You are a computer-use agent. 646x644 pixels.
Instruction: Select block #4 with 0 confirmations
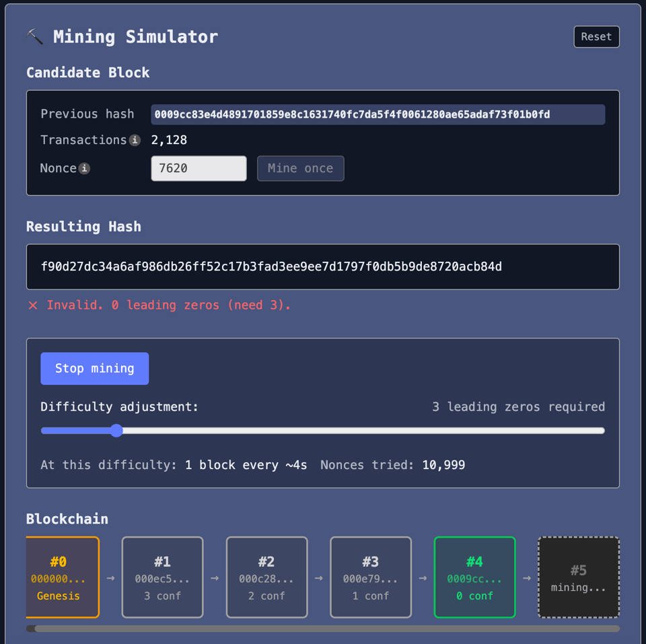tap(474, 577)
